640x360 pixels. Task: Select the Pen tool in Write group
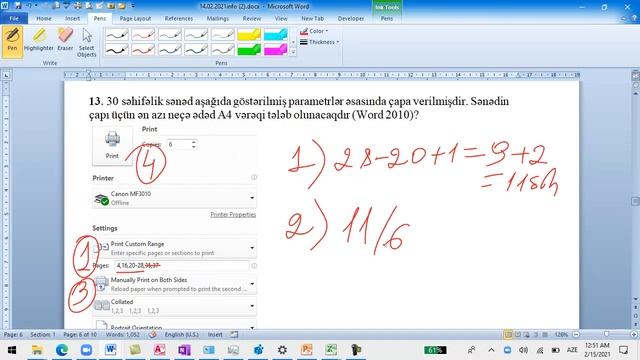click(x=12, y=41)
